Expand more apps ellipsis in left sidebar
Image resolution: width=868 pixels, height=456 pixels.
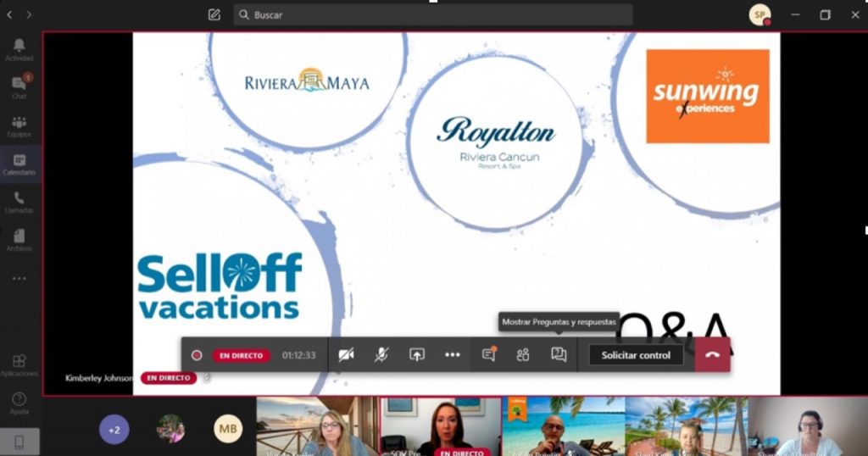[19, 278]
